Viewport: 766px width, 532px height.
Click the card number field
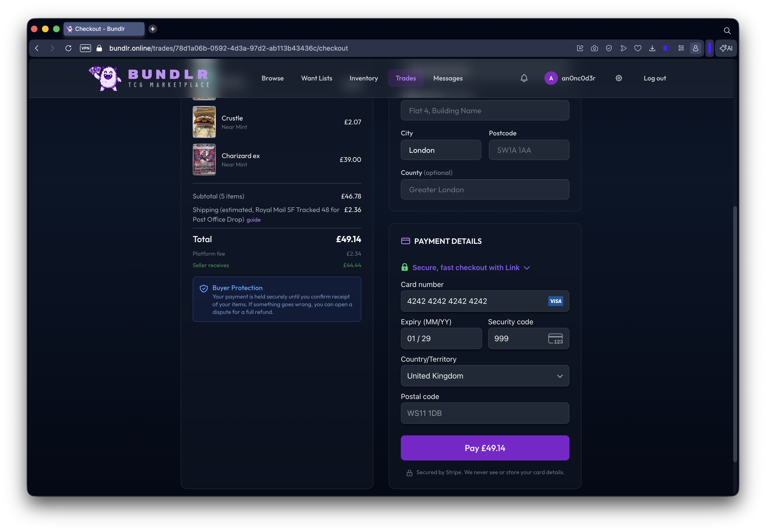pyautogui.click(x=485, y=301)
